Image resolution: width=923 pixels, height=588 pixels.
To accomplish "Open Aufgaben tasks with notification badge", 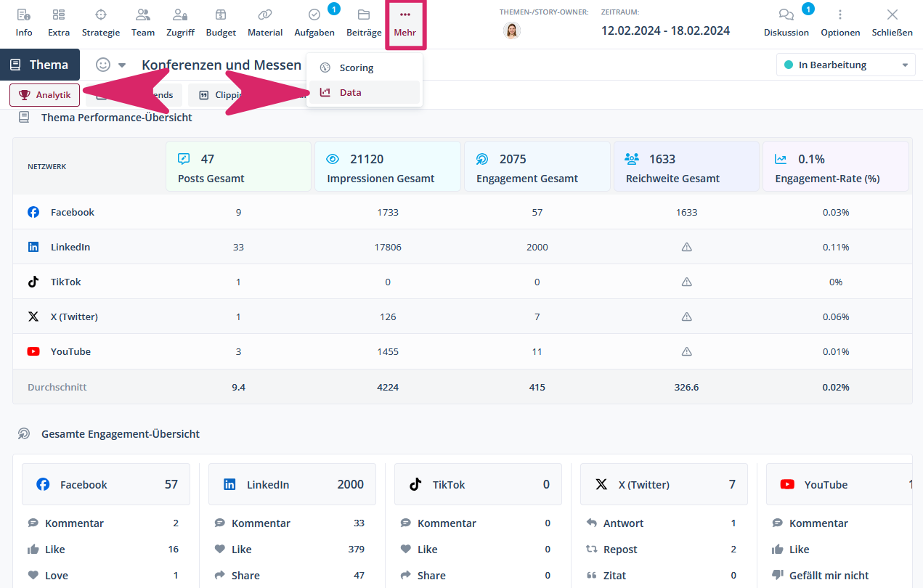I will (x=314, y=23).
